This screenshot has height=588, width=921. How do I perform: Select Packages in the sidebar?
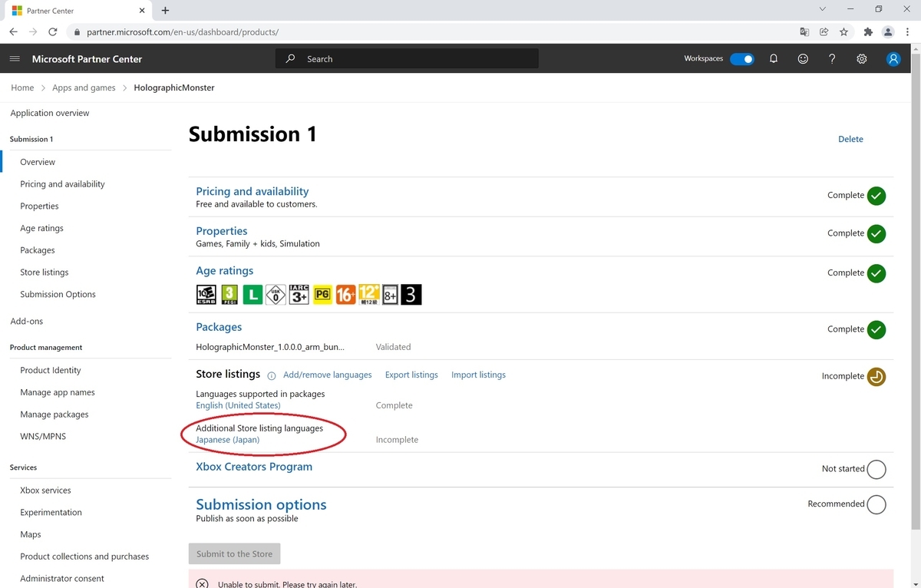(x=38, y=250)
